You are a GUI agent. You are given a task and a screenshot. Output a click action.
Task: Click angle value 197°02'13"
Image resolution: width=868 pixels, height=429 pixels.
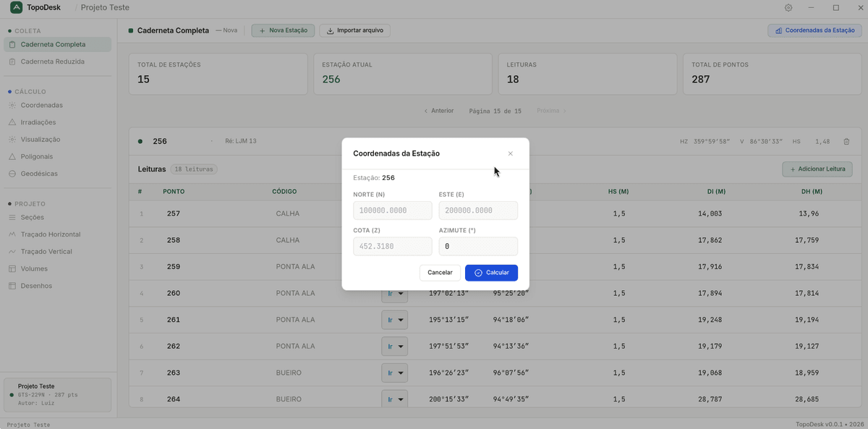pos(448,294)
